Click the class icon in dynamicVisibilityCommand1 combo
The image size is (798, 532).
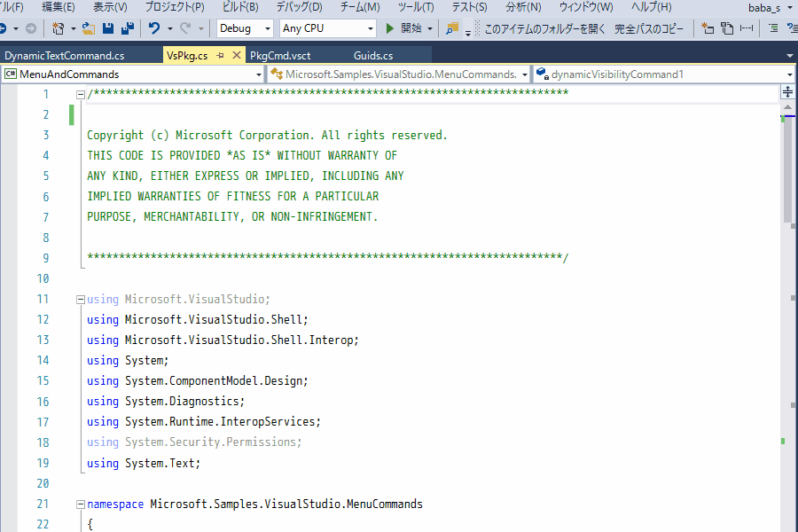[543, 74]
